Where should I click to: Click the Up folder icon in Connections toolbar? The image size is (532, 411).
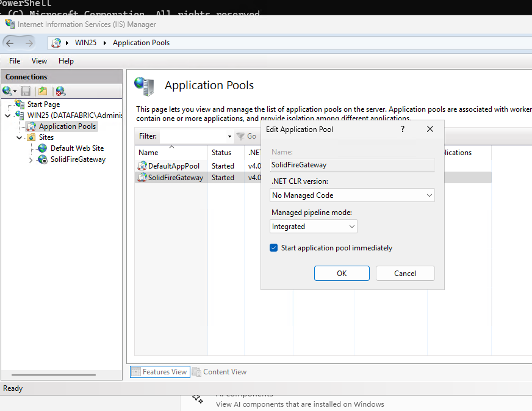[x=43, y=91]
